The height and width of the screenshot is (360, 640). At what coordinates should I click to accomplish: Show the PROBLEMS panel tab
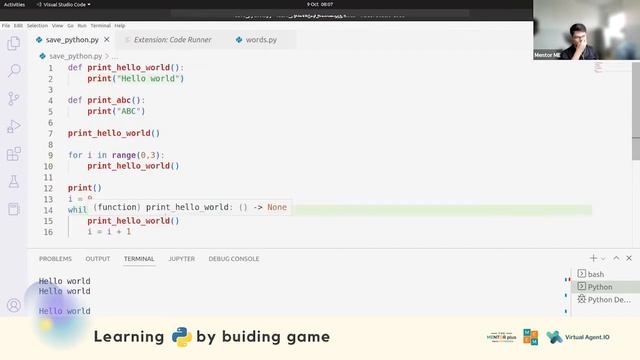[x=55, y=259]
